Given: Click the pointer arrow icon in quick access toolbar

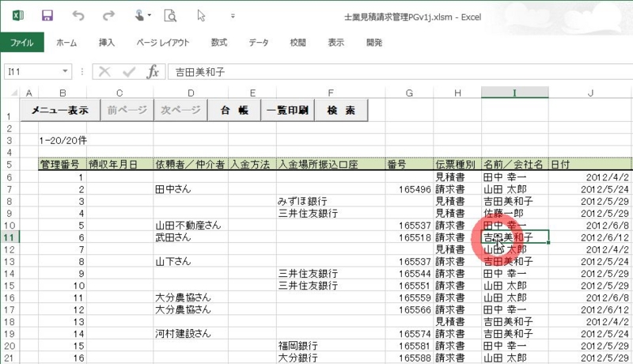Looking at the screenshot, I should 201,16.
